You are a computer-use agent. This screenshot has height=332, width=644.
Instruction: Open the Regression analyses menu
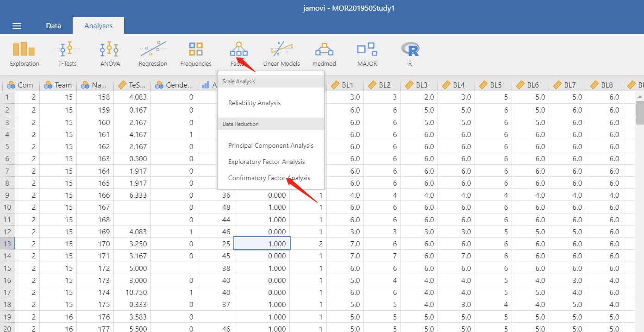(153, 54)
